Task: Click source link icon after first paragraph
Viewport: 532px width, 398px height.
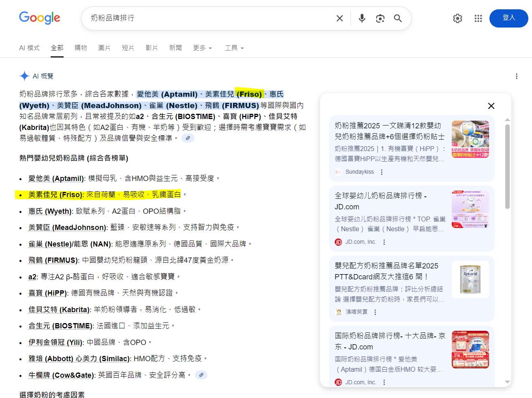Action: click(188, 138)
